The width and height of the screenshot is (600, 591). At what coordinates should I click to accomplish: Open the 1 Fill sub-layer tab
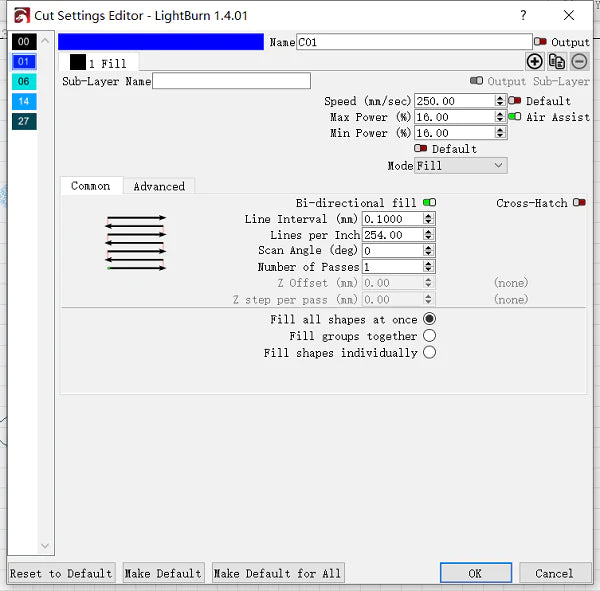click(x=98, y=63)
